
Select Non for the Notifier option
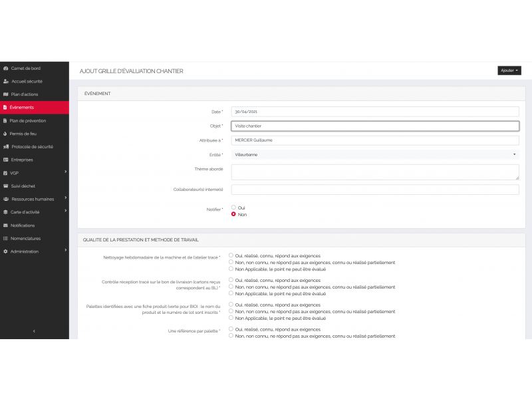(x=233, y=215)
